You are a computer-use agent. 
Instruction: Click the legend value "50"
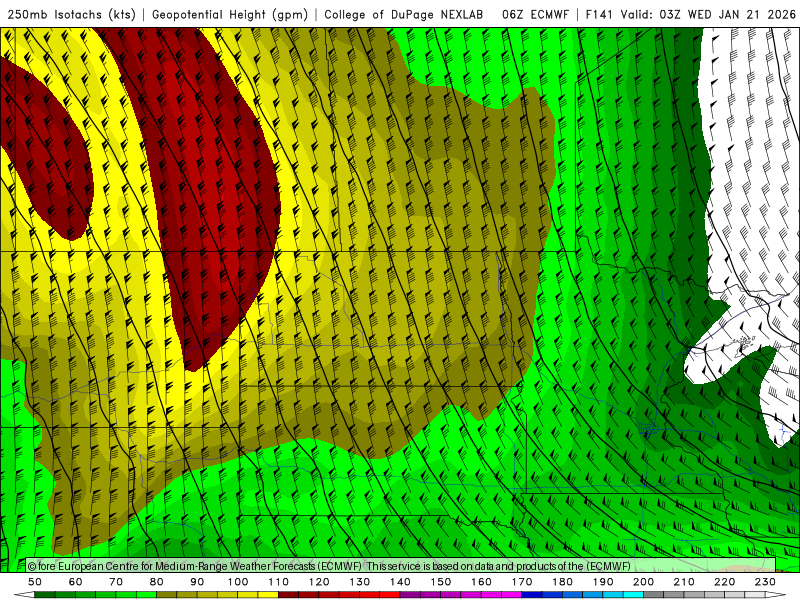tap(35, 582)
